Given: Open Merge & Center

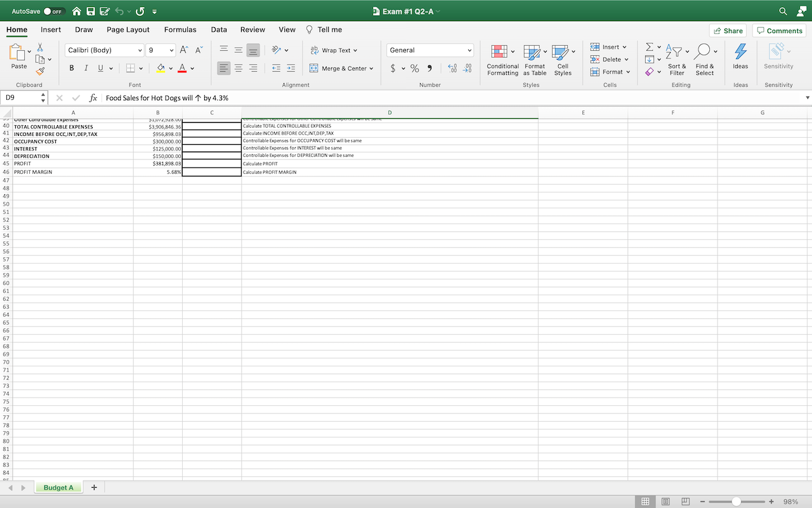Looking at the screenshot, I should [x=341, y=68].
